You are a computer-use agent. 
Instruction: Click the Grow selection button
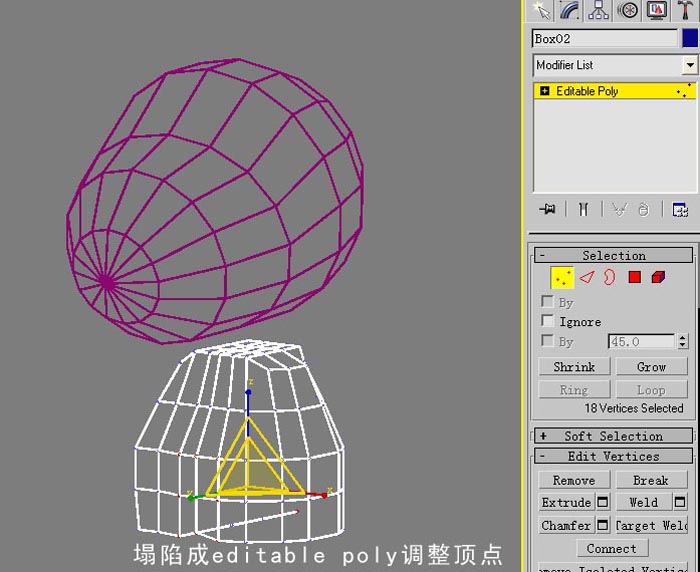[651, 367]
